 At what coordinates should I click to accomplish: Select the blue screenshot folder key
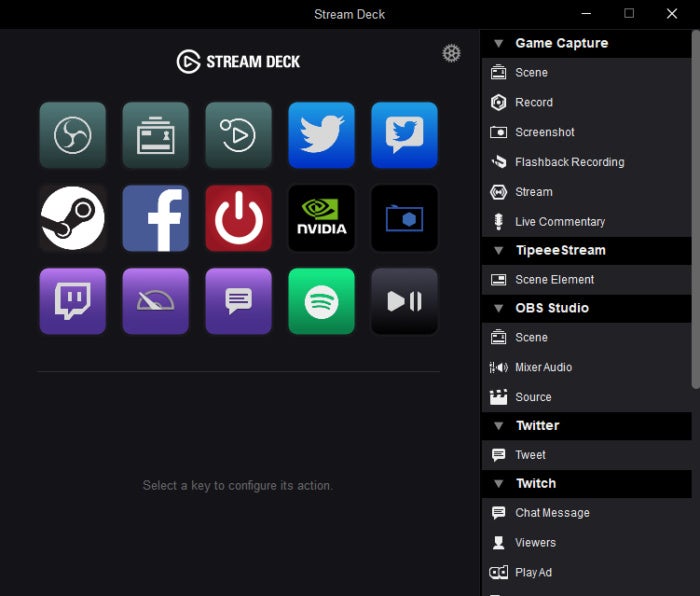pyautogui.click(x=404, y=218)
